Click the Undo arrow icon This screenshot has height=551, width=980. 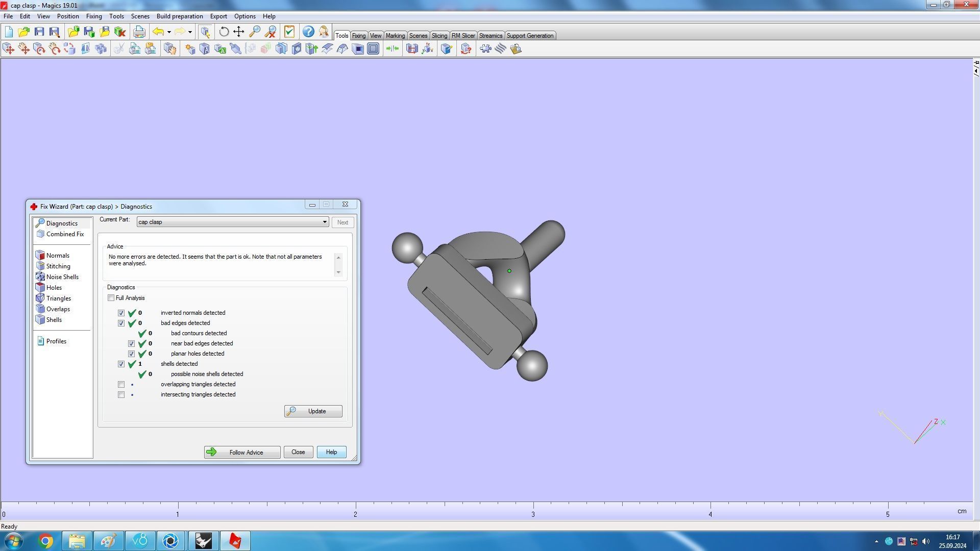coord(158,32)
